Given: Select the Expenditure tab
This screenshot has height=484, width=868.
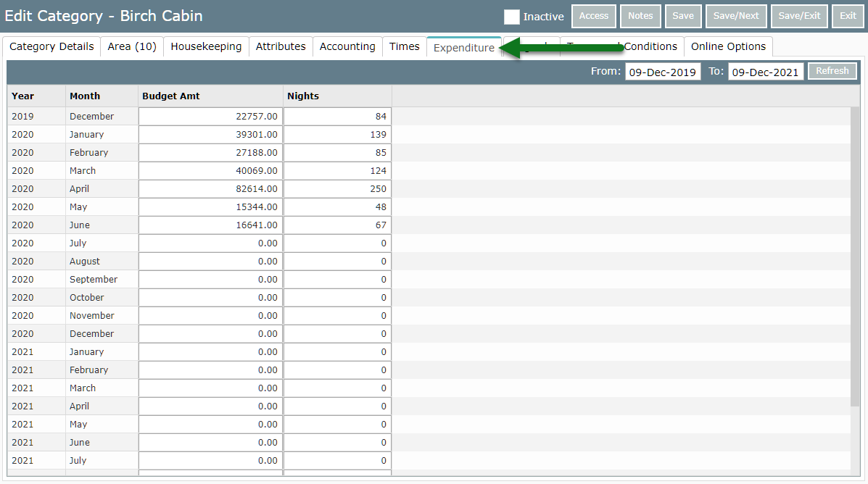Looking at the screenshot, I should click(x=464, y=48).
